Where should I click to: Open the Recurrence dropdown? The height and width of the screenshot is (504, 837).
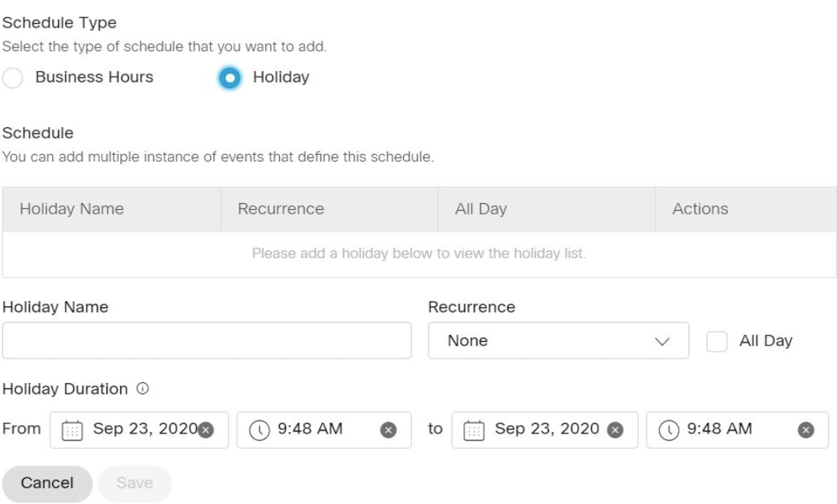[x=558, y=341]
